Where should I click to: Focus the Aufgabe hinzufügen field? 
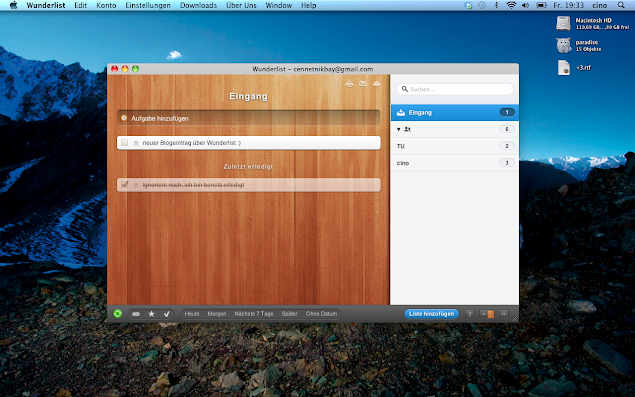coord(249,118)
